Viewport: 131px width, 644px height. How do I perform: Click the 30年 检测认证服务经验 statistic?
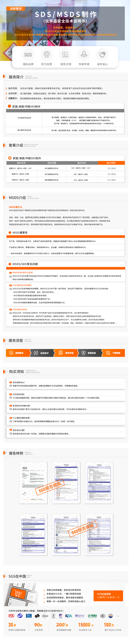click(17, 627)
